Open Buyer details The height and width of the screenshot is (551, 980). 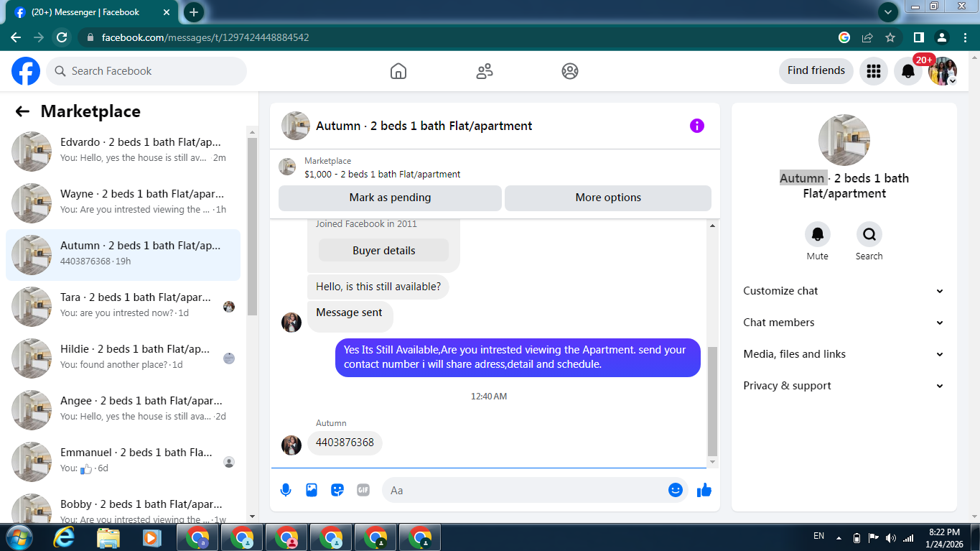pos(383,251)
